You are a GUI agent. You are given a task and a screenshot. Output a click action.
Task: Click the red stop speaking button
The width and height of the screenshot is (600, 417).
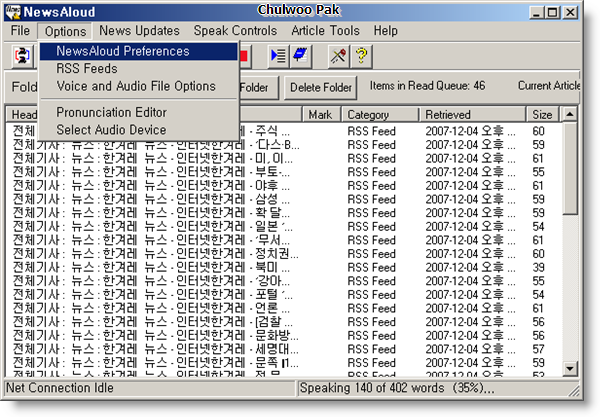coord(244,56)
